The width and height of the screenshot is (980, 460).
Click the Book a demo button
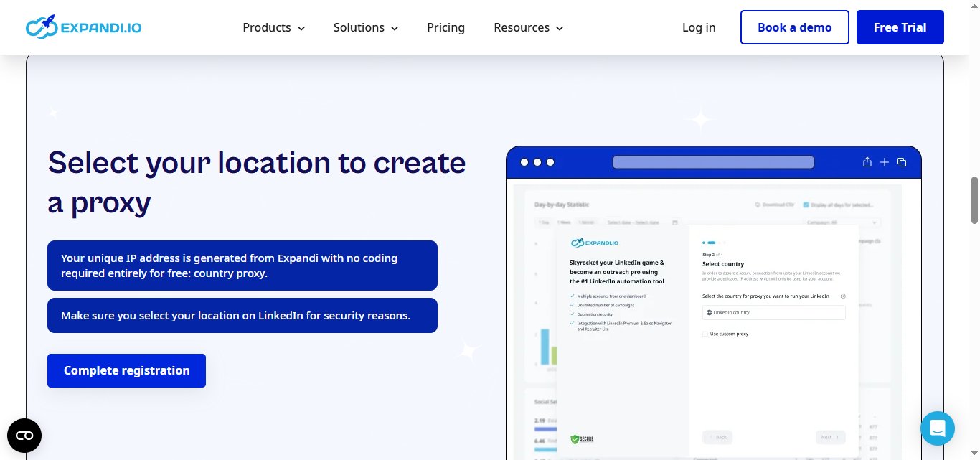(795, 27)
